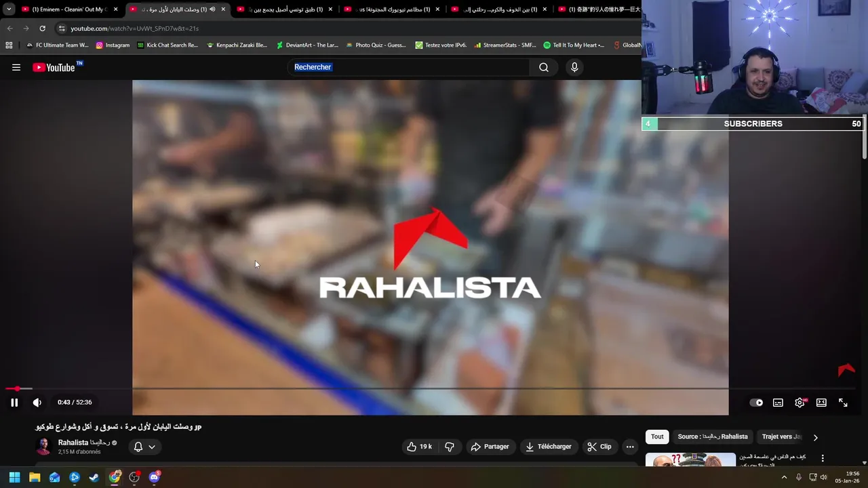Open Steam from the taskbar
The height and width of the screenshot is (488, 868).
coord(94,477)
